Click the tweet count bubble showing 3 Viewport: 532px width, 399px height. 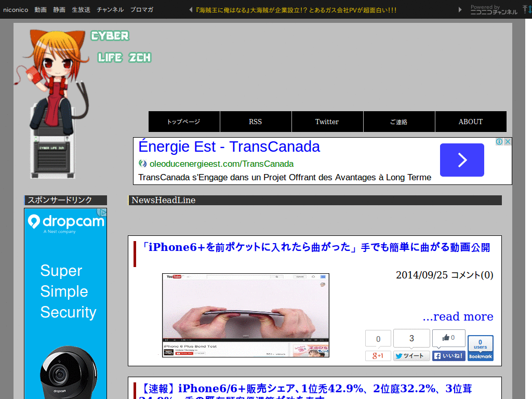411,338
